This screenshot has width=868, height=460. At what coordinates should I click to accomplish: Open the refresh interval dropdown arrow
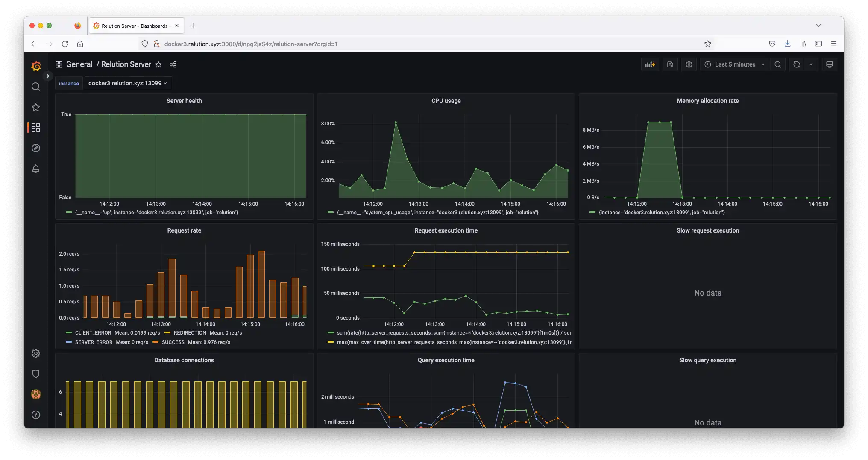(x=811, y=64)
